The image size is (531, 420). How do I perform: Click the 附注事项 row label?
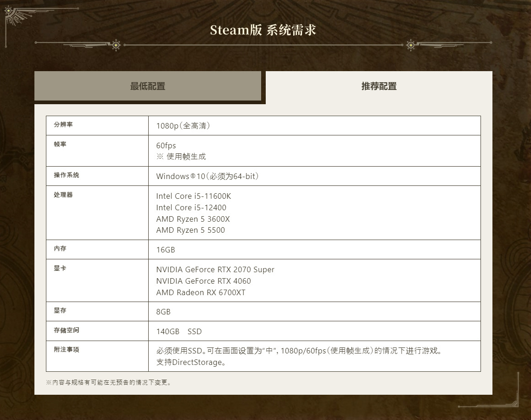tap(67, 350)
